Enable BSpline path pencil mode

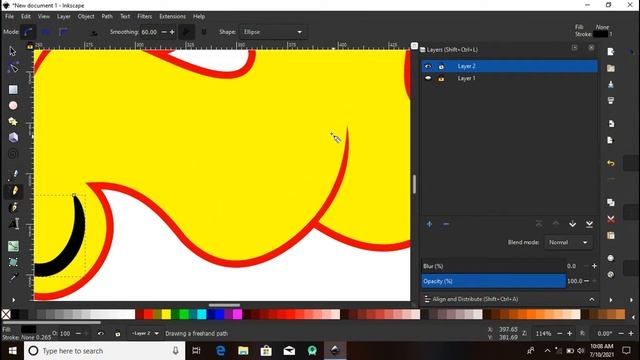click(63, 32)
